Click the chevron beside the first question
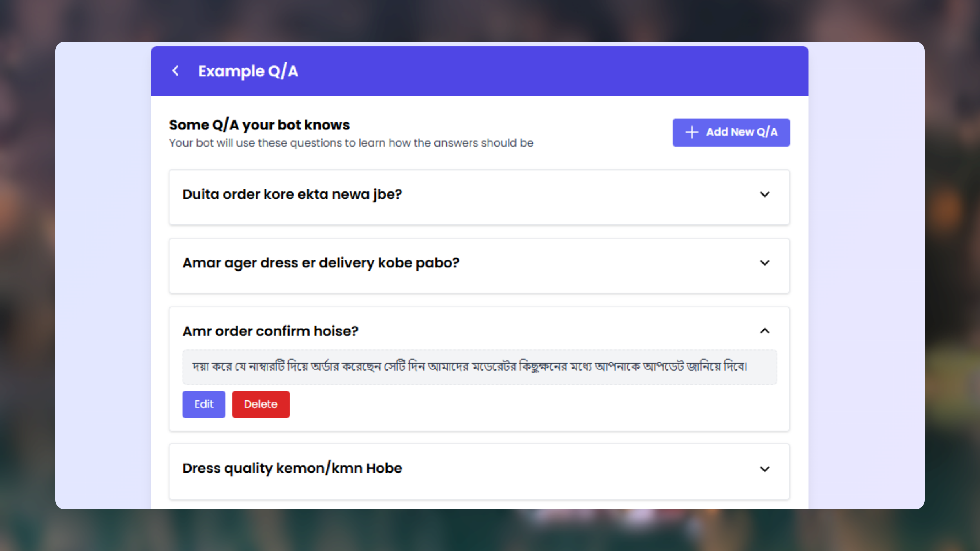Image resolution: width=980 pixels, height=551 pixels. [765, 195]
